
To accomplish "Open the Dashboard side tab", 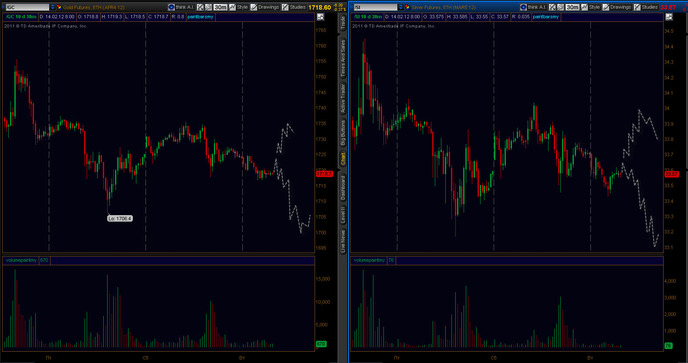I will 343,188.
